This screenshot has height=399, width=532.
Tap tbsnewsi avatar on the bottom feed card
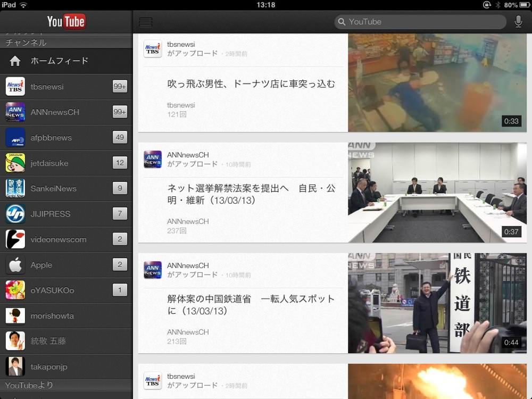[x=153, y=381]
